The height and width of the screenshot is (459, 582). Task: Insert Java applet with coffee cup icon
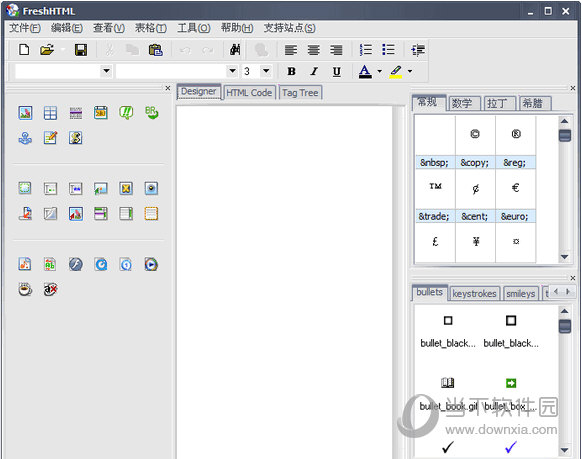(x=25, y=289)
